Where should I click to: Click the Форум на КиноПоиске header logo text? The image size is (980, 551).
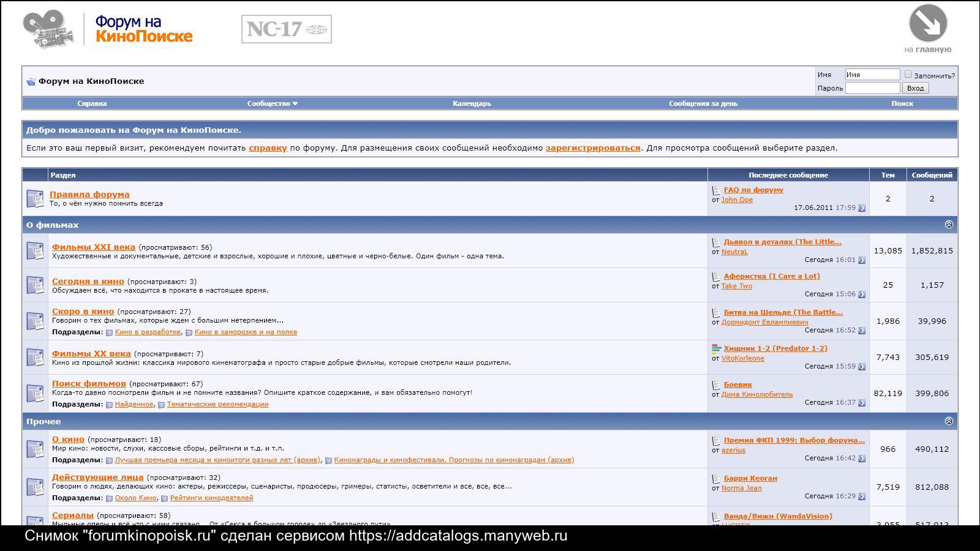tap(144, 29)
